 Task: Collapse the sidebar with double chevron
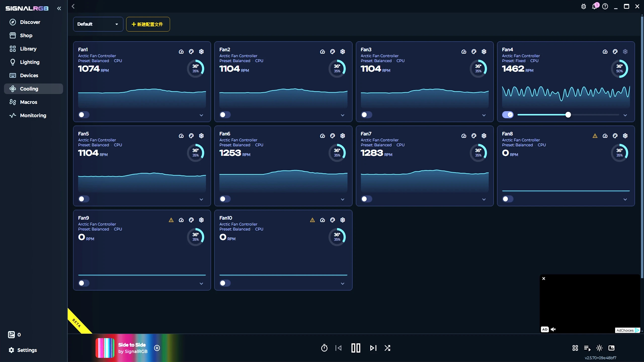point(59,8)
